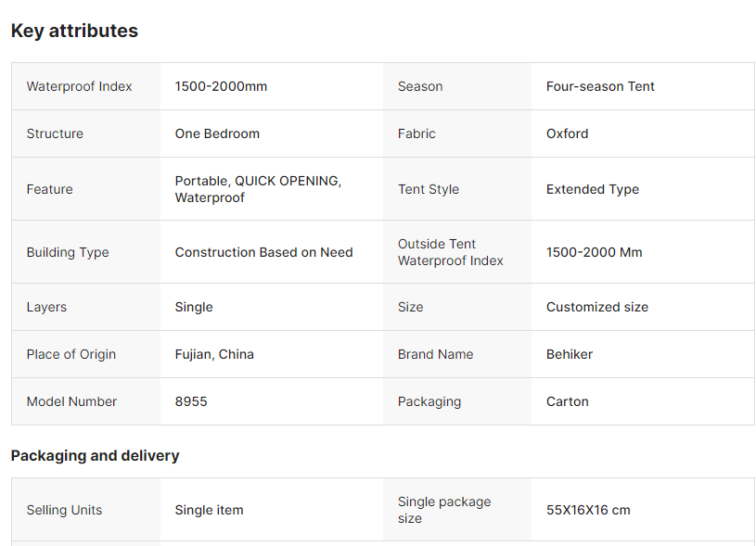This screenshot has width=756, height=546.
Task: Click the Oxford fabric value
Action: click(x=567, y=133)
